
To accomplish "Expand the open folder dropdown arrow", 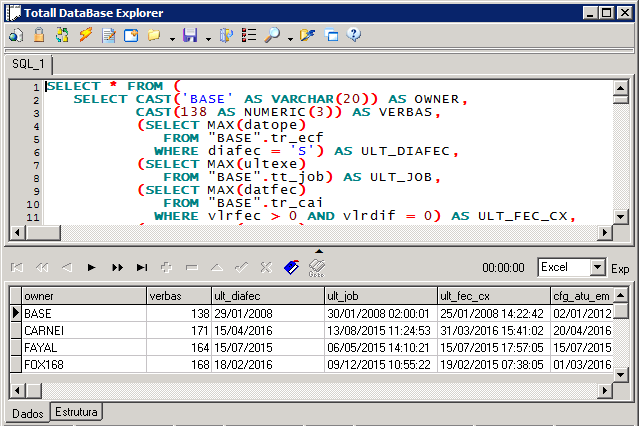I will (172, 39).
